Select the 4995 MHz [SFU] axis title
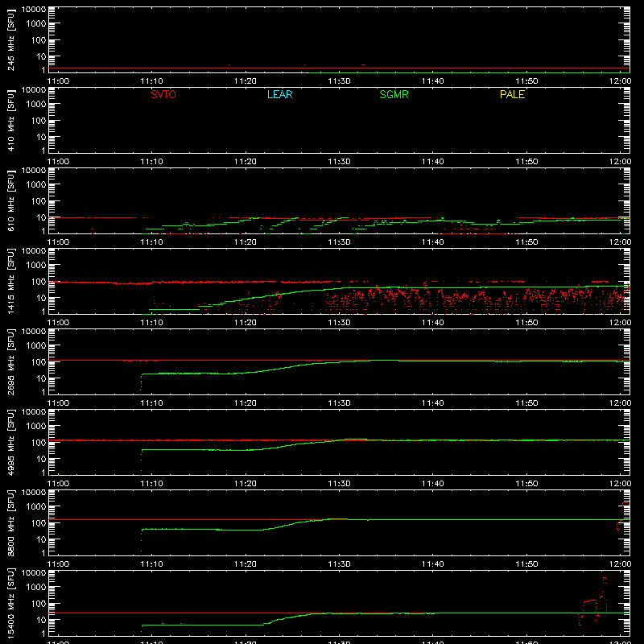Screen dimensions: 644x644 coord(10,443)
